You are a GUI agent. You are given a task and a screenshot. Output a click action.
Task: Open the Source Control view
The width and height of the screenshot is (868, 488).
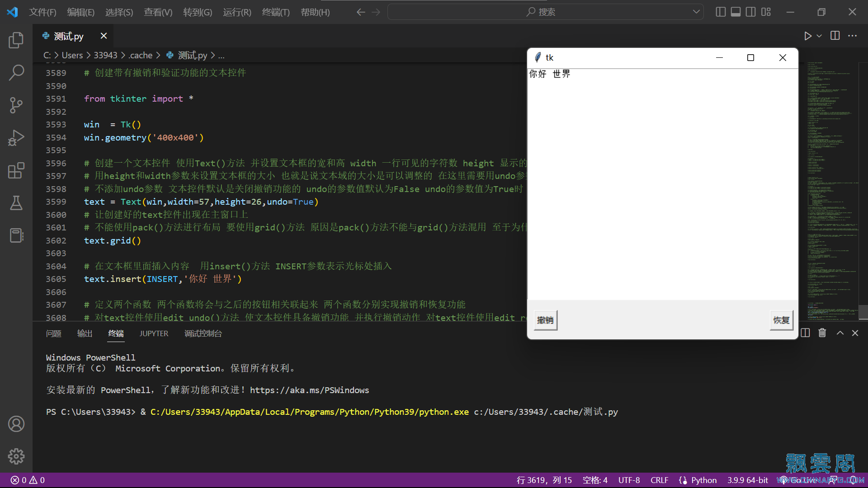(x=16, y=105)
